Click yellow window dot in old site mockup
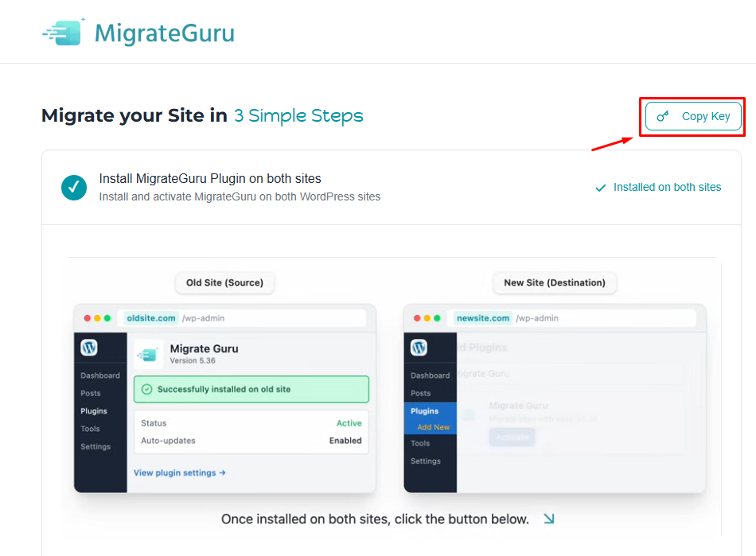 coord(97,318)
